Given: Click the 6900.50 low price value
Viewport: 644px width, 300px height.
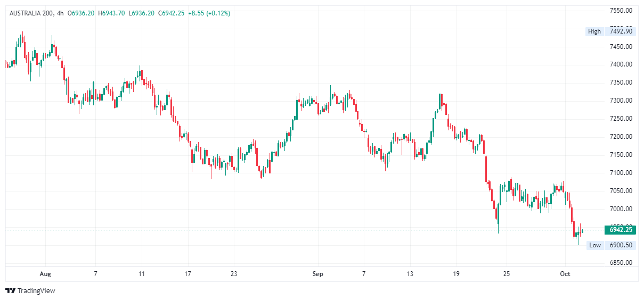Looking at the screenshot, I should [x=621, y=245].
